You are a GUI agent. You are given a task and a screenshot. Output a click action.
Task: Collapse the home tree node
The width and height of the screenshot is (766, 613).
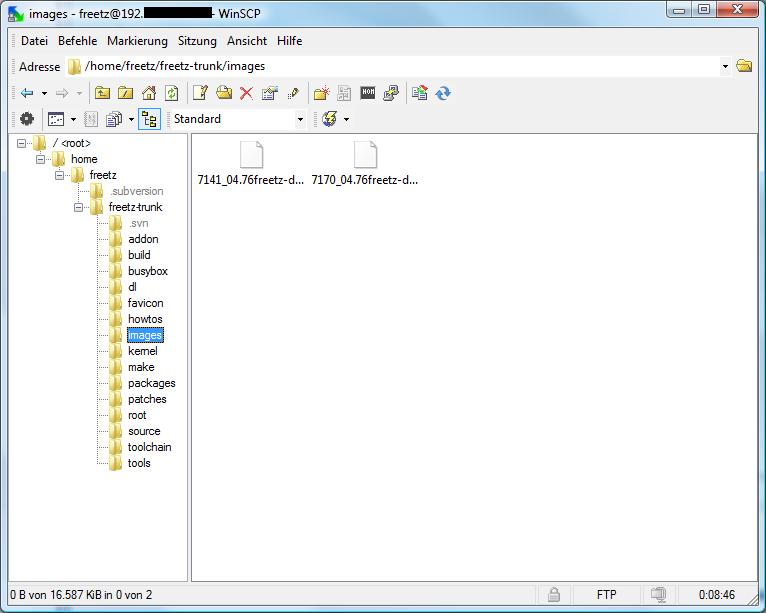tap(41, 160)
